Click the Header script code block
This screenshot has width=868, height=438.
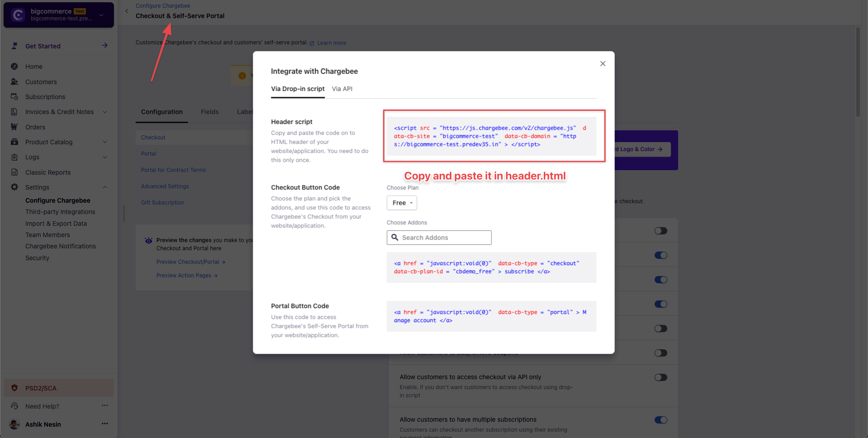(491, 136)
